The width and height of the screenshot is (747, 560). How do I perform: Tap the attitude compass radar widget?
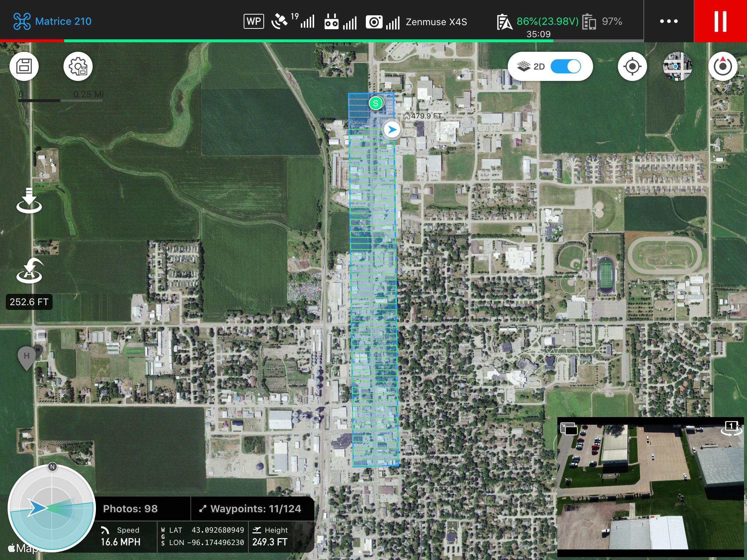tap(52, 508)
